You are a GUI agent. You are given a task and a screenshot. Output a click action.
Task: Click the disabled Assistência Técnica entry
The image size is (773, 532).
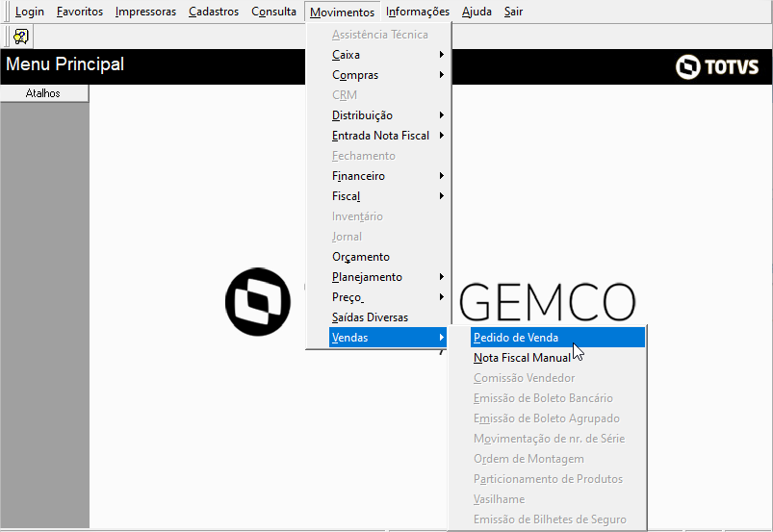coord(388,35)
